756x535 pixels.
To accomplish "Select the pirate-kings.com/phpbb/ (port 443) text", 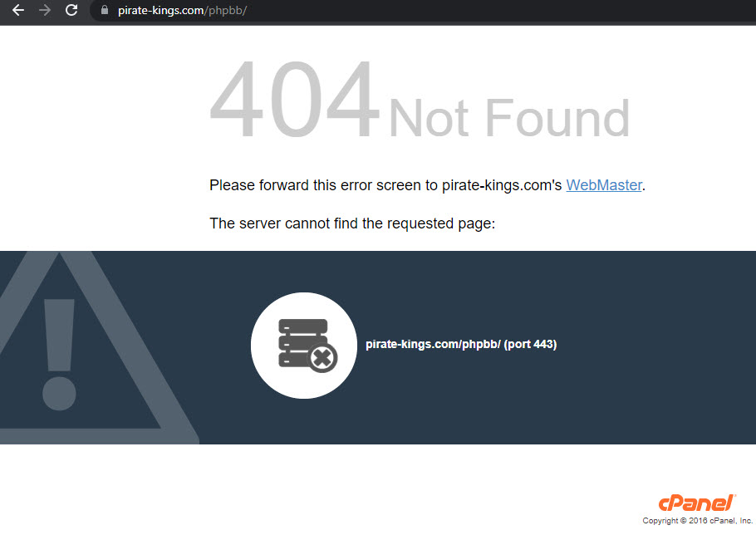I will (x=461, y=344).
